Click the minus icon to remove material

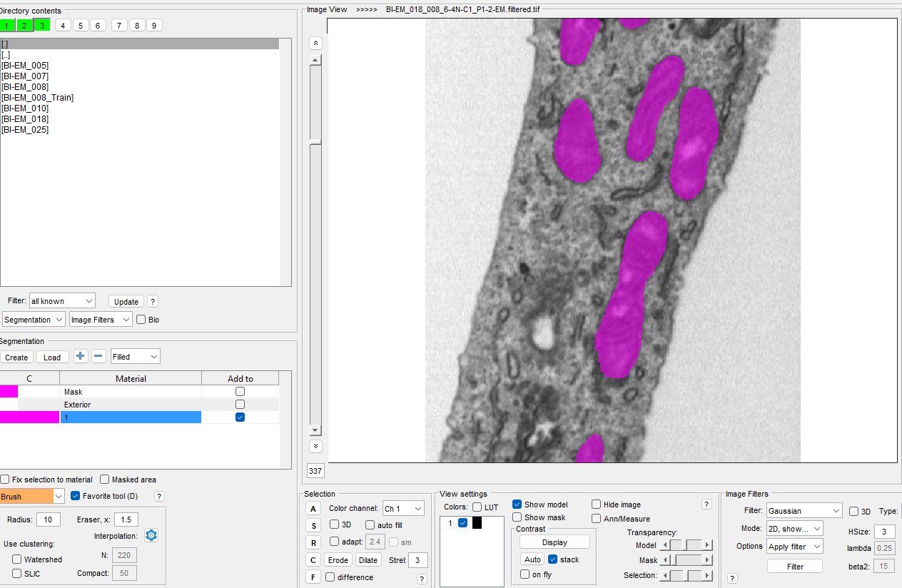[x=99, y=356]
